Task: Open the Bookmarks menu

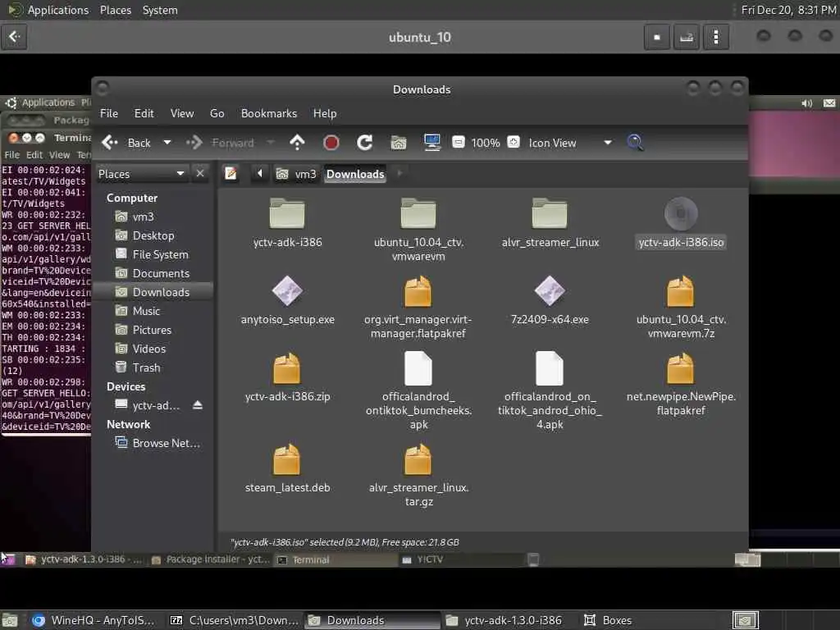Action: coord(269,113)
